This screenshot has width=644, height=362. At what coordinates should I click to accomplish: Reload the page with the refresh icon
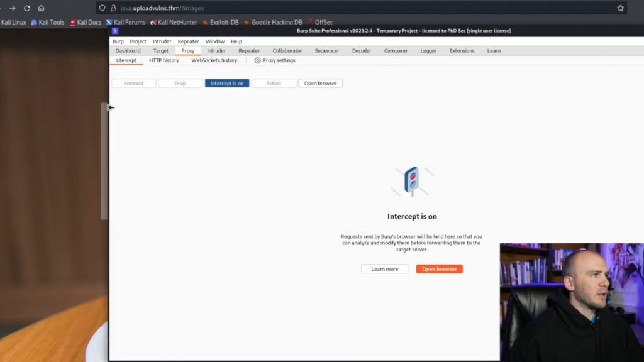click(x=26, y=8)
